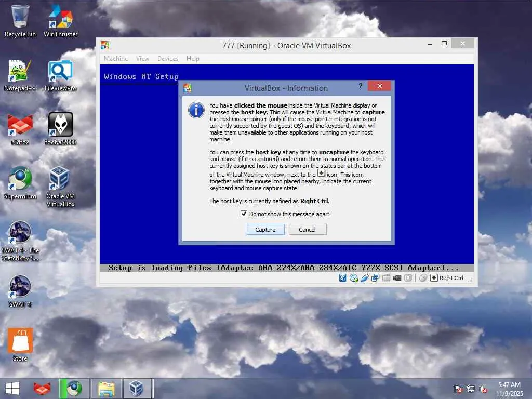This screenshot has height=399, width=532.
Task: Open the Windows Start button
Action: point(12,389)
